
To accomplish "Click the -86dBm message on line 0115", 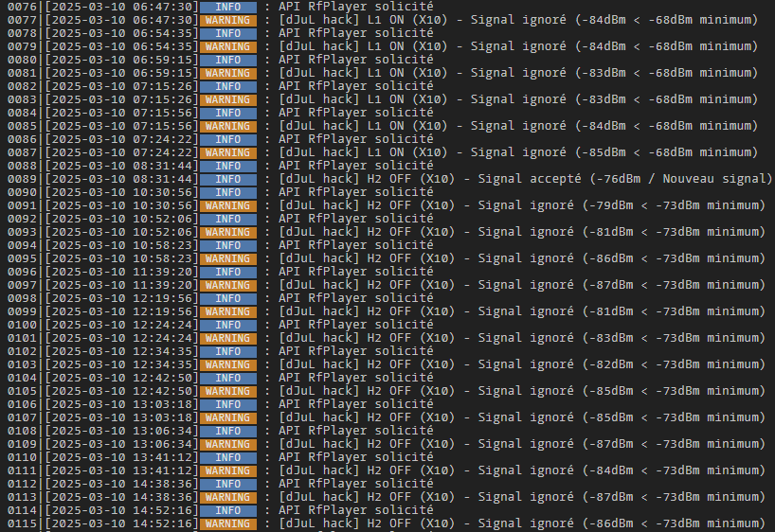I will coord(522,523).
